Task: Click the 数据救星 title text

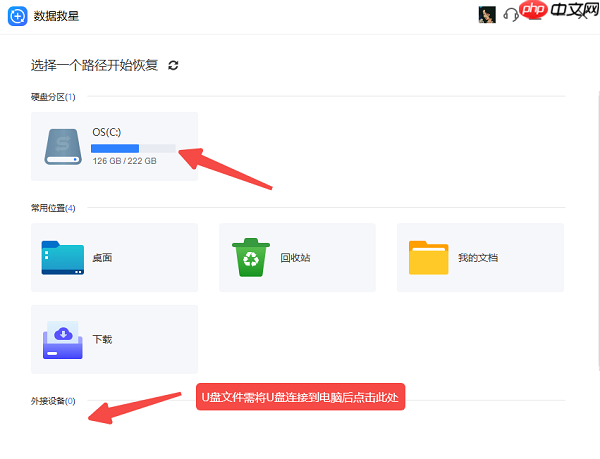Action: (x=55, y=15)
